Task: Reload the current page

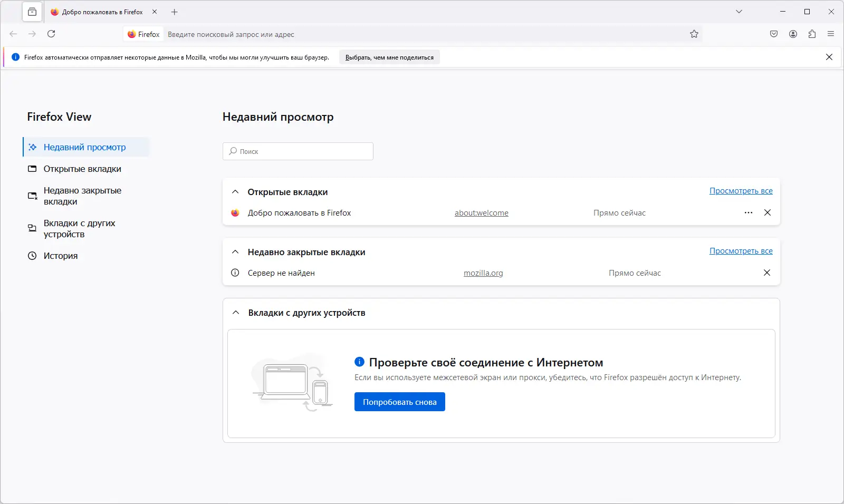Action: (51, 34)
